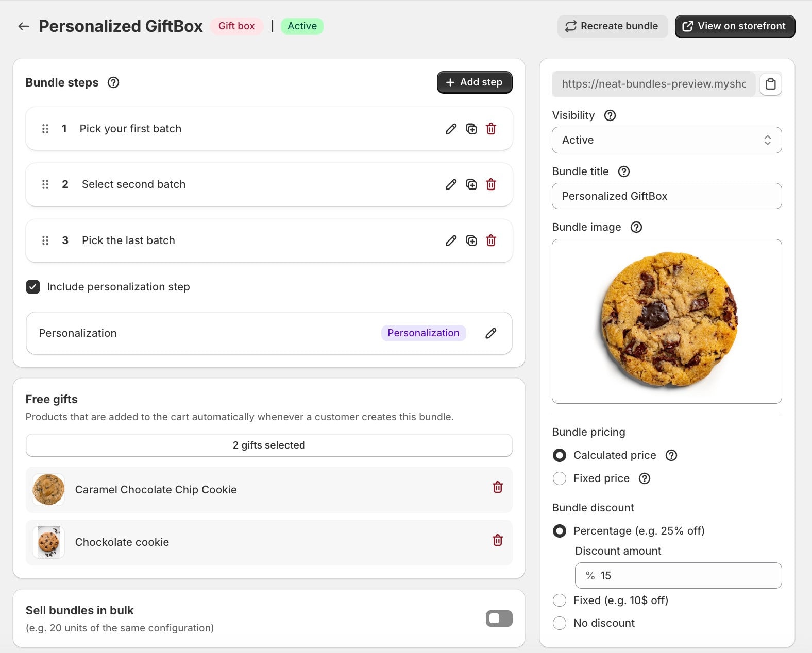Duplicate the 'Pick your first batch' step
Screen dimensions: 812x653
tap(471, 129)
